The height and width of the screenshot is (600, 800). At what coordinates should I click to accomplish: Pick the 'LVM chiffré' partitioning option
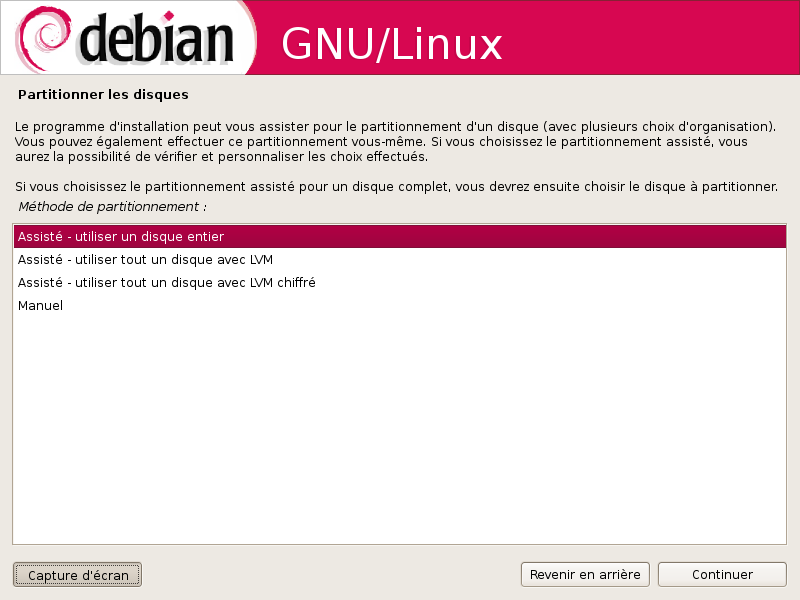point(399,283)
